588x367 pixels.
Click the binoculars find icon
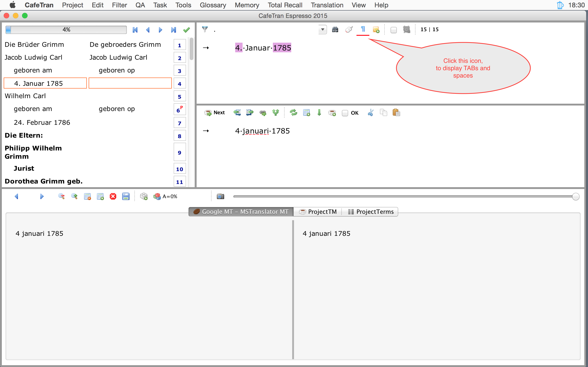coord(335,29)
